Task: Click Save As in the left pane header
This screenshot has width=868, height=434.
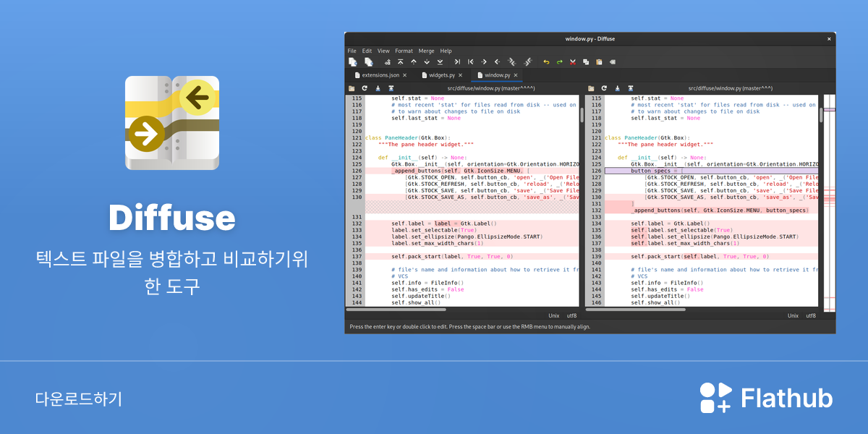Action: coord(391,88)
